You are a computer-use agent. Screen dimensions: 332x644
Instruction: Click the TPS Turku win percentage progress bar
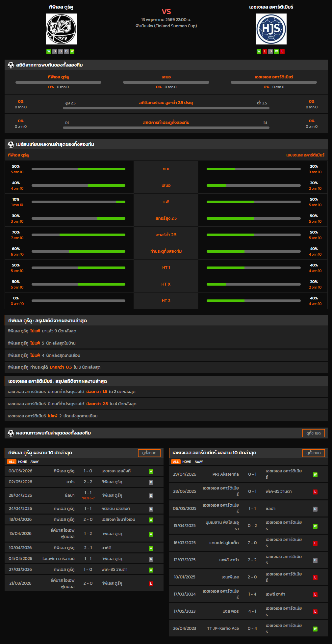pyautogui.click(x=78, y=169)
